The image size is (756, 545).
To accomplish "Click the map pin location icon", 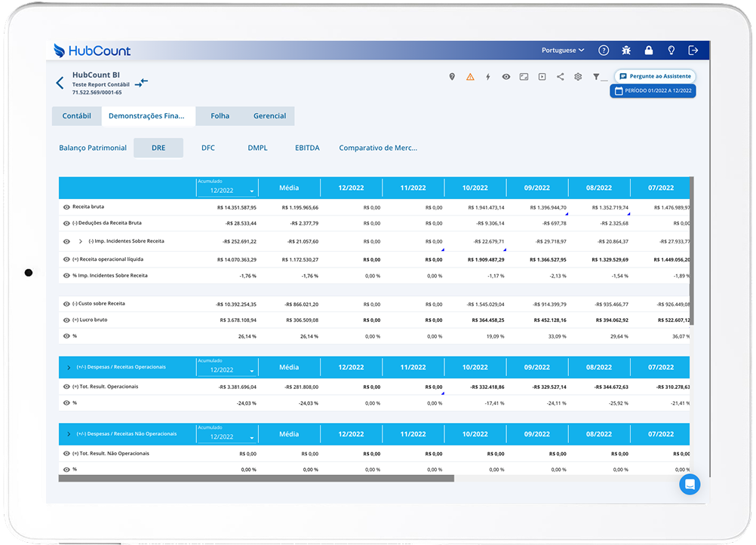I will (452, 77).
